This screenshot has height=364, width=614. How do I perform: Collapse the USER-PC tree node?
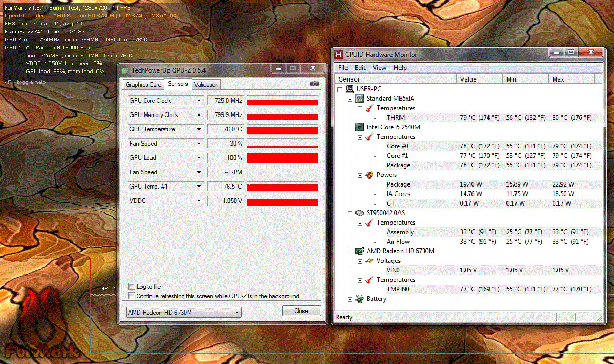(340, 90)
